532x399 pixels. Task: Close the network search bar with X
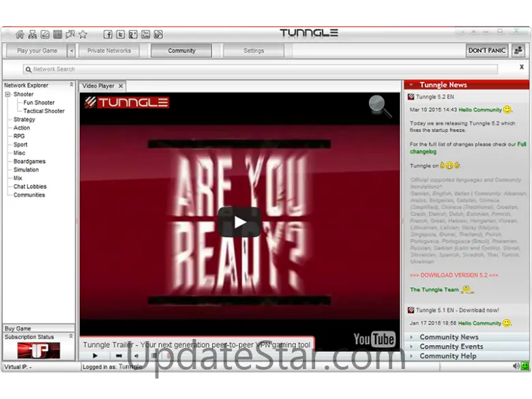522,67
